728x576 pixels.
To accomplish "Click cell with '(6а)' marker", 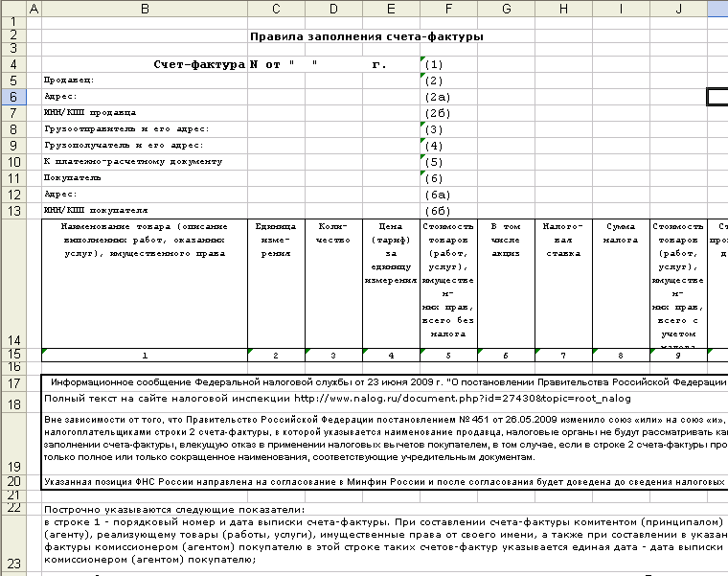I will click(x=448, y=195).
